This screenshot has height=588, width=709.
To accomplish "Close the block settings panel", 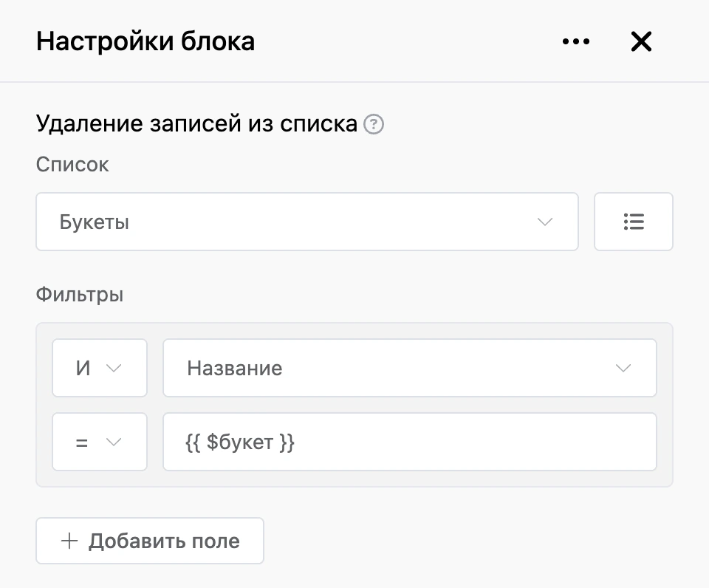I will coord(641,41).
